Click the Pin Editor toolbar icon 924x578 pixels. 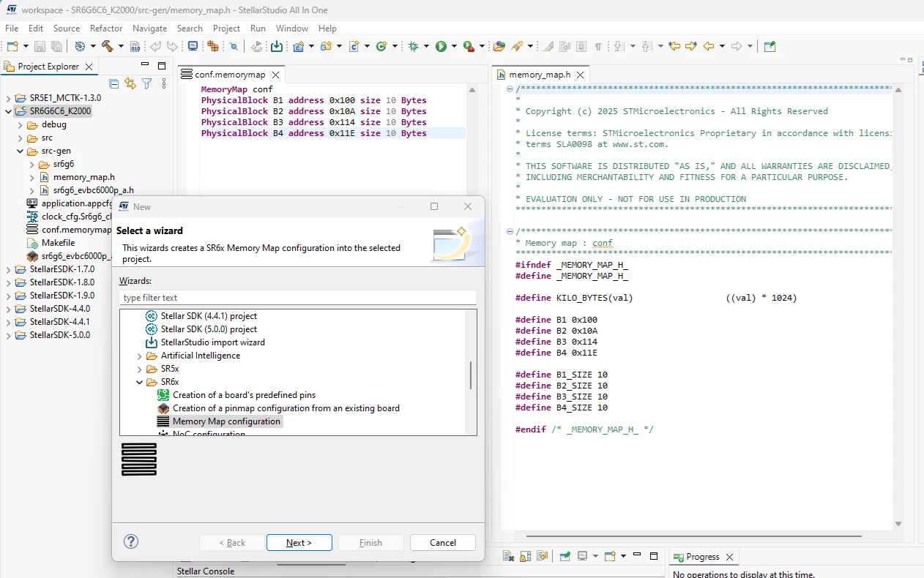tap(770, 46)
